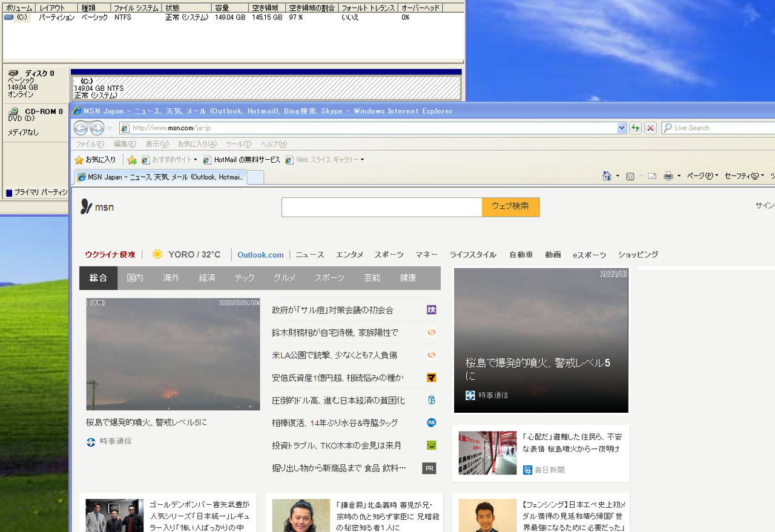The height and width of the screenshot is (532, 775).
Task: Open the お気に入り(A) menu
Action: coord(197,144)
